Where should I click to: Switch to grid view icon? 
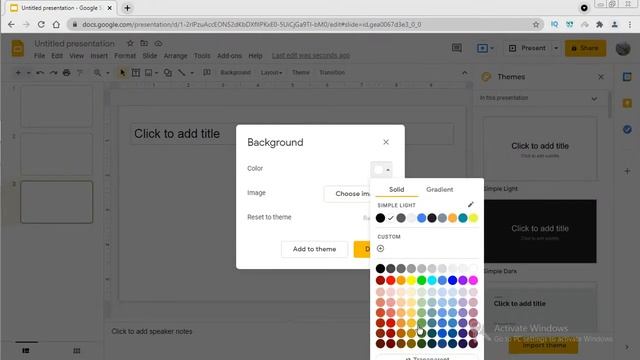click(x=77, y=351)
